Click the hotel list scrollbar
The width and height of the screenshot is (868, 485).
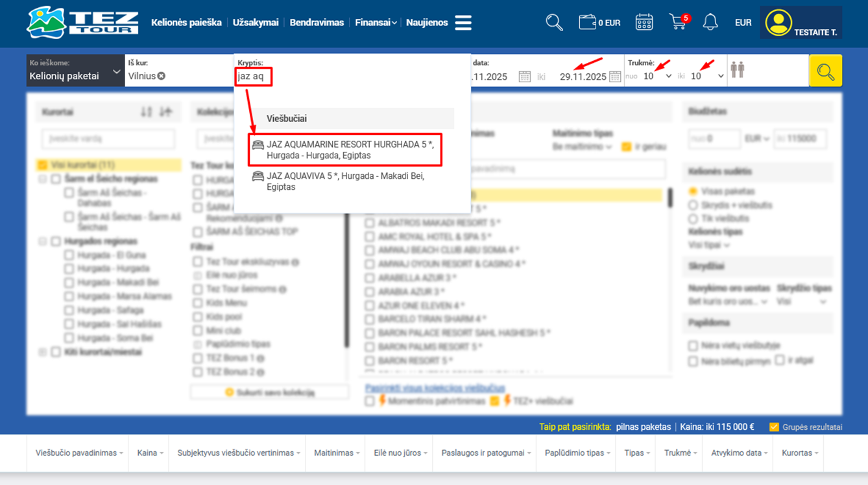pos(670,197)
